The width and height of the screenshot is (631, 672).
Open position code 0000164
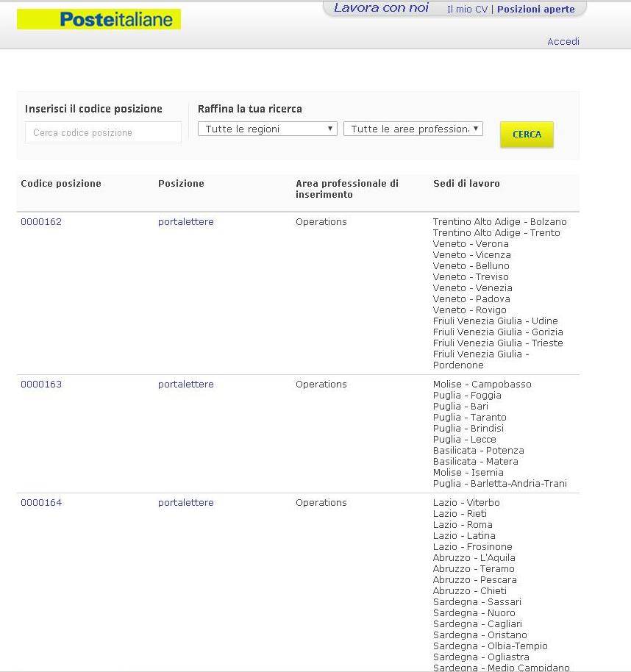click(41, 503)
